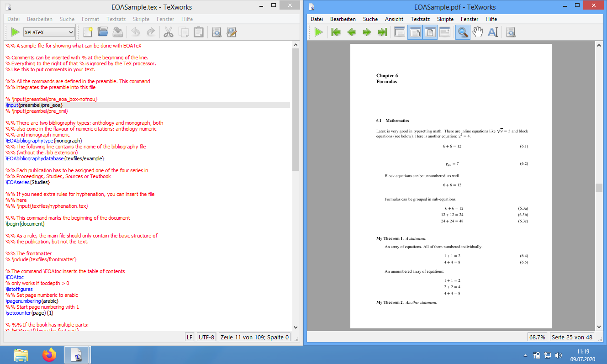Open the Hilfe menu in the PDF window
Image resolution: width=607 pixels, height=364 pixels.
pos(491,19)
